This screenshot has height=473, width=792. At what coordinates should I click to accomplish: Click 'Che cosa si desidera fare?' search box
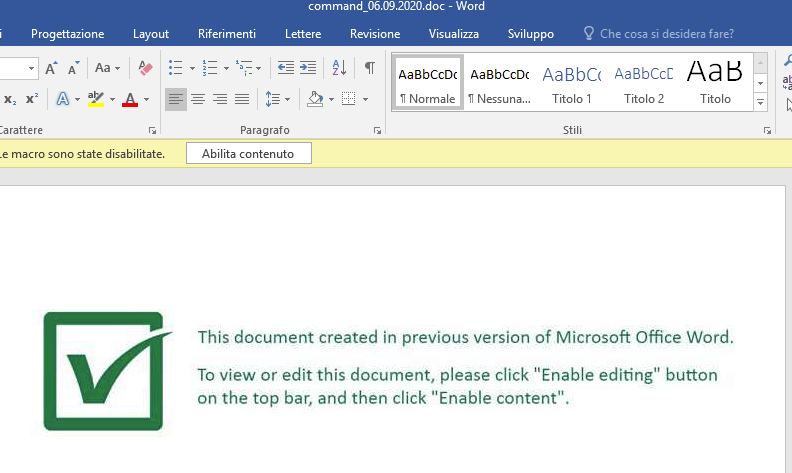pyautogui.click(x=659, y=34)
